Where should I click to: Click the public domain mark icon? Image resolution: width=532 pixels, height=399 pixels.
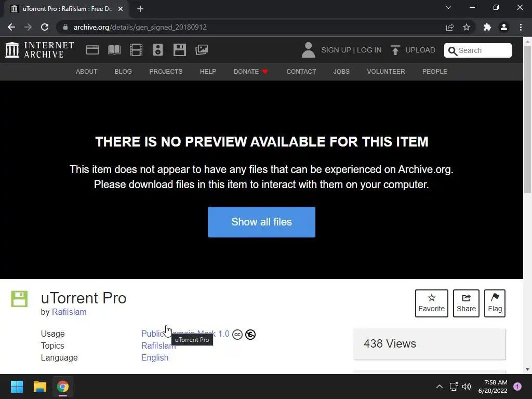[250, 335]
